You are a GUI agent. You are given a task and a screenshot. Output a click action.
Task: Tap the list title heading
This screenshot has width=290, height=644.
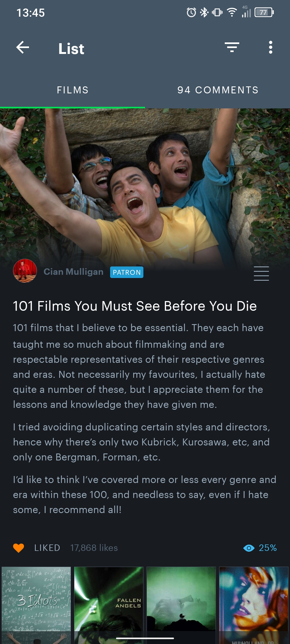tap(135, 306)
